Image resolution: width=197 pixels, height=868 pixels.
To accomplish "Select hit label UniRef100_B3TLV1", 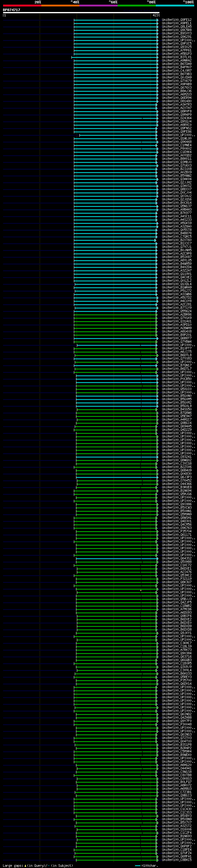I will pyautogui.click(x=177, y=57).
